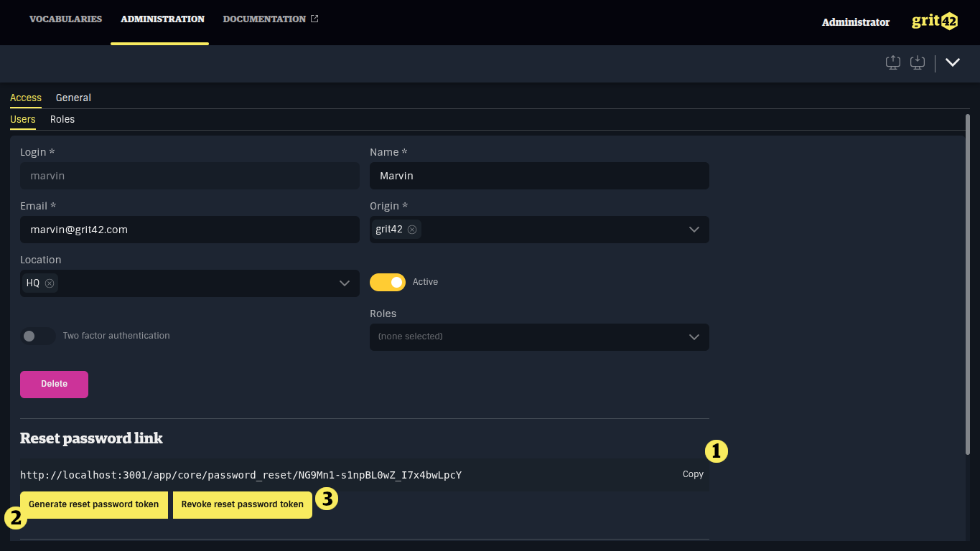The height and width of the screenshot is (551, 980).
Task: Click inside the Email input field
Action: [x=190, y=230]
